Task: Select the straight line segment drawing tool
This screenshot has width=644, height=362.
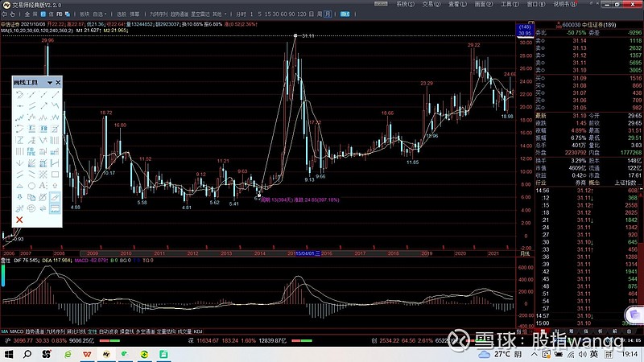Action: [x=55, y=94]
